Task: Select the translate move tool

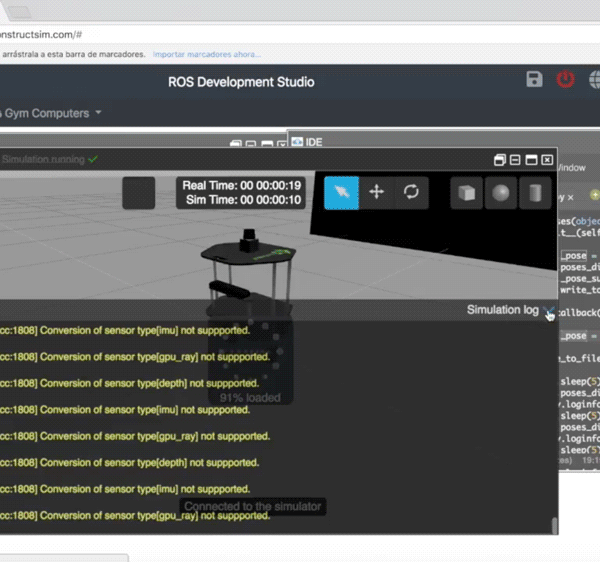Action: pos(377,192)
